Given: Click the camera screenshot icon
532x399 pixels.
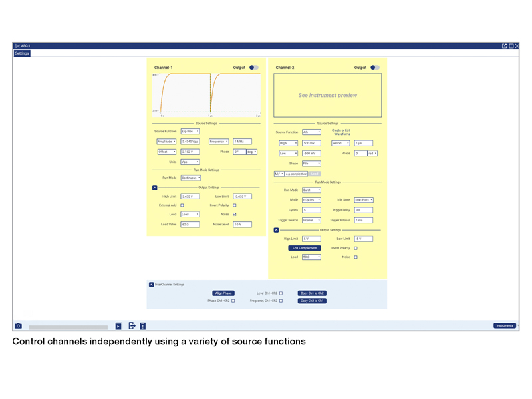Looking at the screenshot, I should 19,326.
